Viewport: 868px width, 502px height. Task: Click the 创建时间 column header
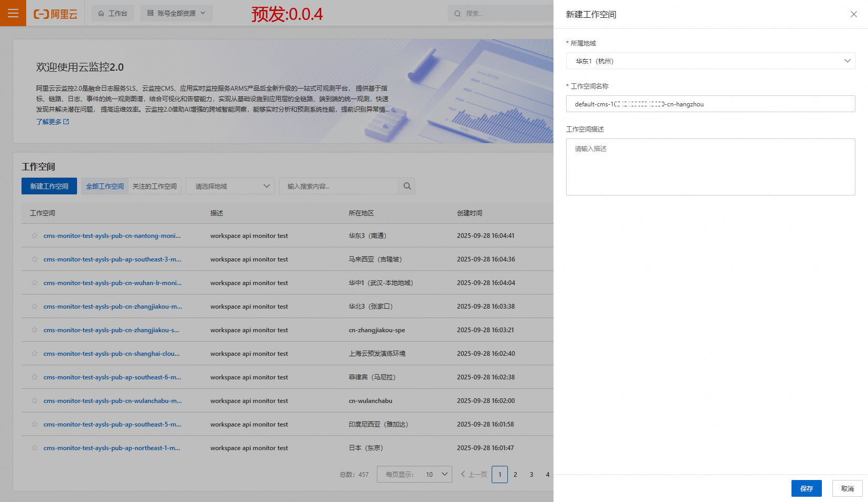coord(470,213)
